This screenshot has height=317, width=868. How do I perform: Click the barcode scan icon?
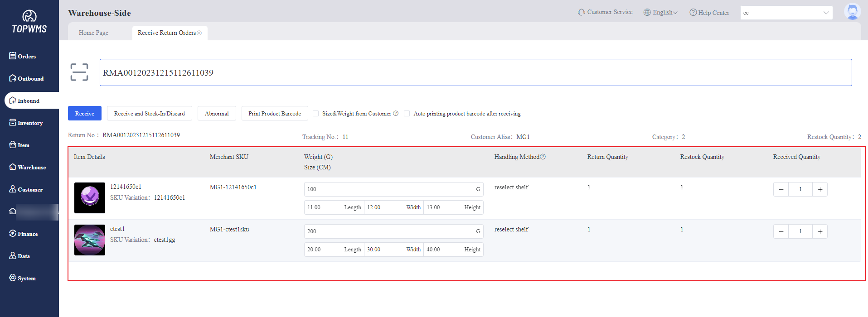[x=79, y=72]
